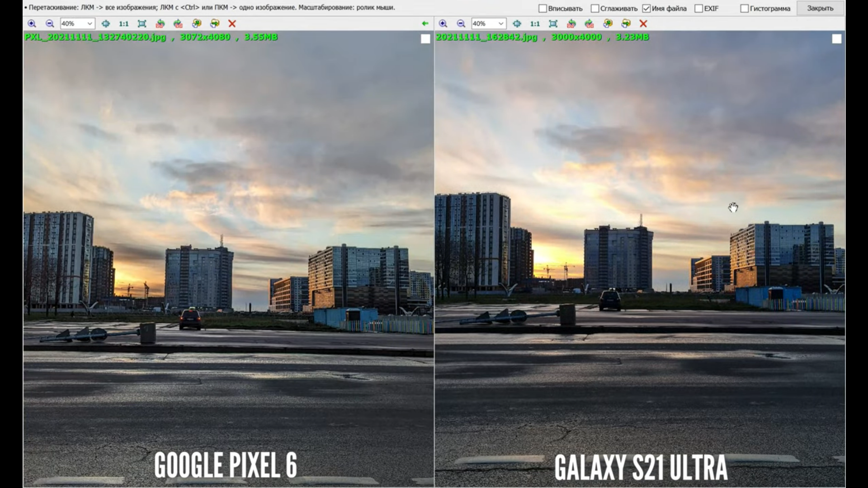Click the right Galaxy S21 Ultra photo

(640, 259)
